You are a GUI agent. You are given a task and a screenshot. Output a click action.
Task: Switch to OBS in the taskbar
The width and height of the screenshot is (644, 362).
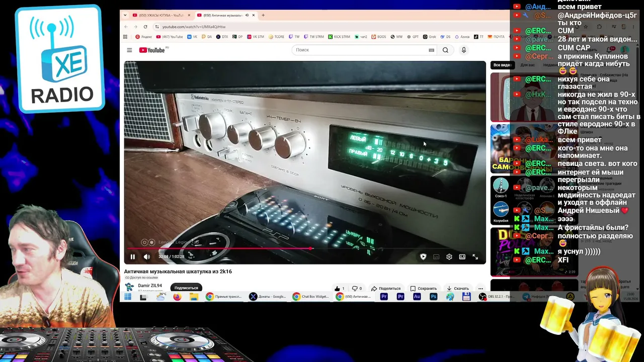click(496, 297)
